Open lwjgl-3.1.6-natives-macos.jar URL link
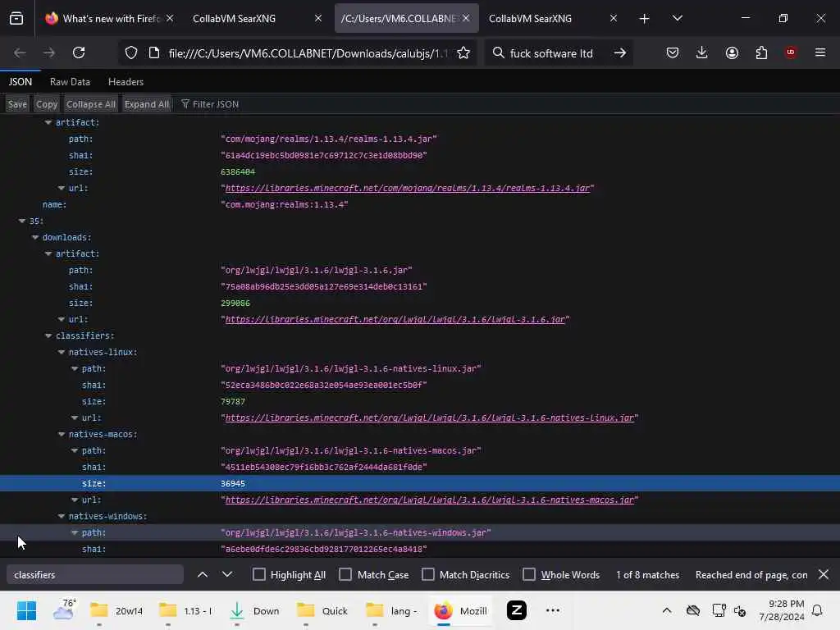This screenshot has height=630, width=840. click(430, 500)
